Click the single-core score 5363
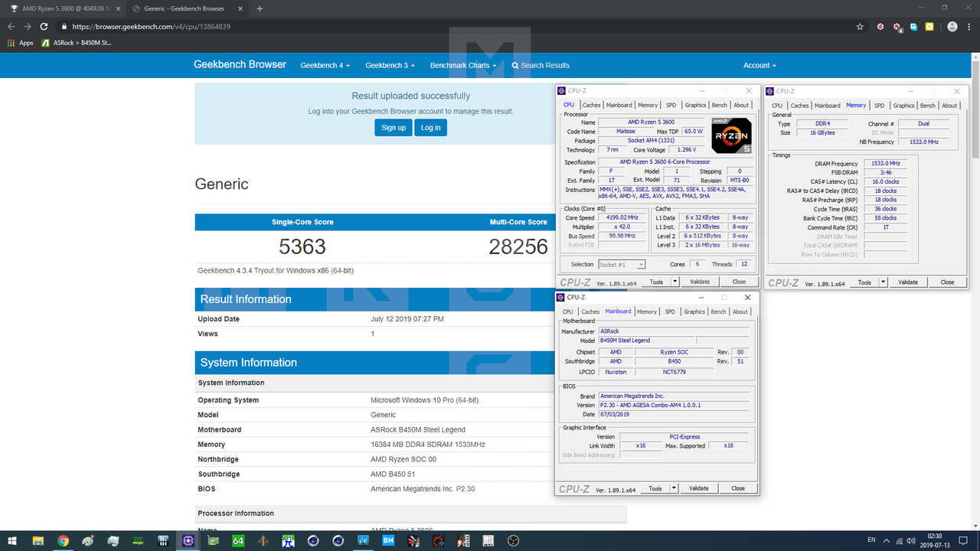Image resolution: width=980 pixels, height=551 pixels. [x=302, y=246]
